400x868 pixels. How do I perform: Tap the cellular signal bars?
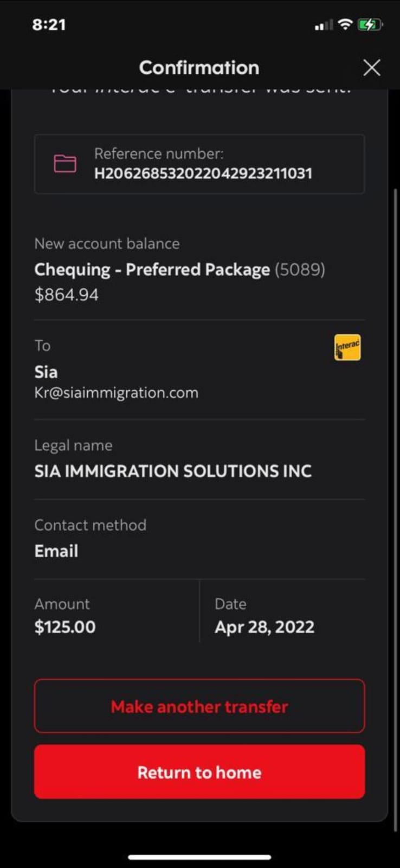[324, 25]
